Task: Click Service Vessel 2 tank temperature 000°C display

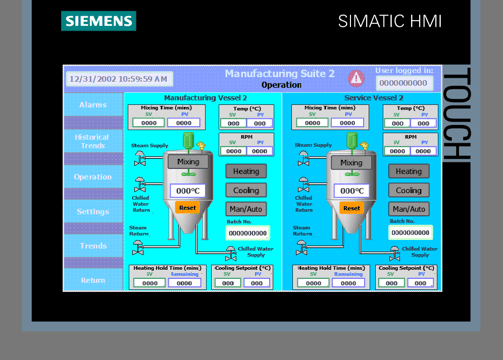Action: pyautogui.click(x=352, y=191)
